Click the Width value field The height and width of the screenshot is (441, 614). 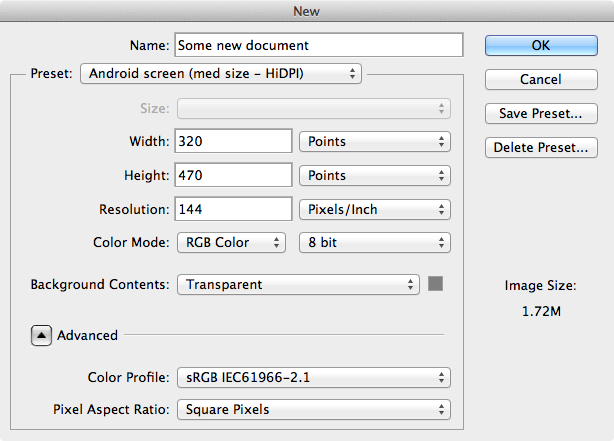[233, 141]
